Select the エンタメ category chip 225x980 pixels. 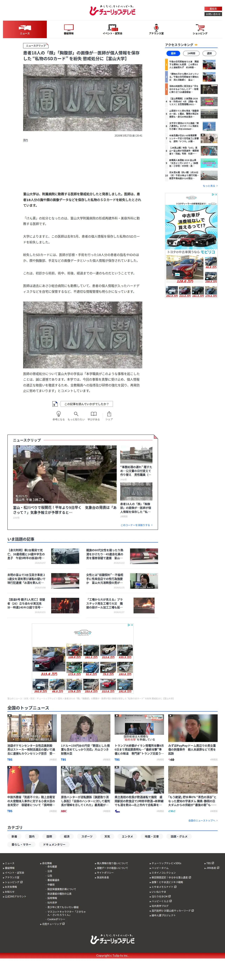(x=127, y=836)
